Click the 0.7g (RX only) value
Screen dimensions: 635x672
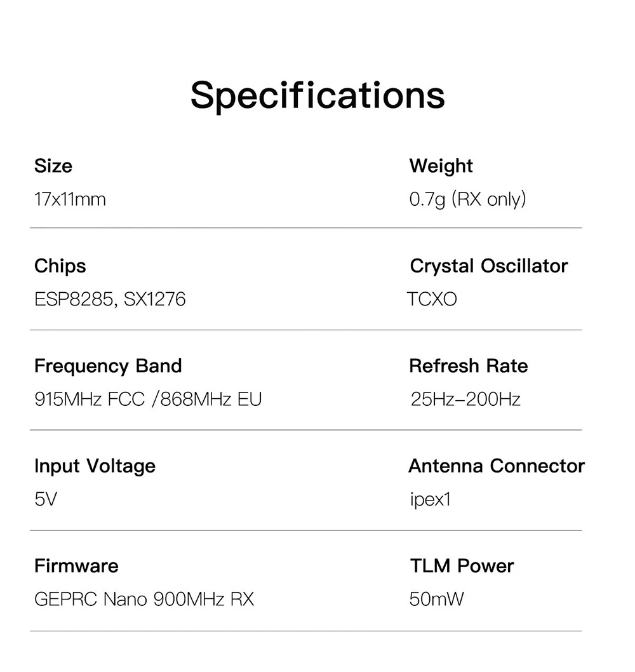(468, 199)
